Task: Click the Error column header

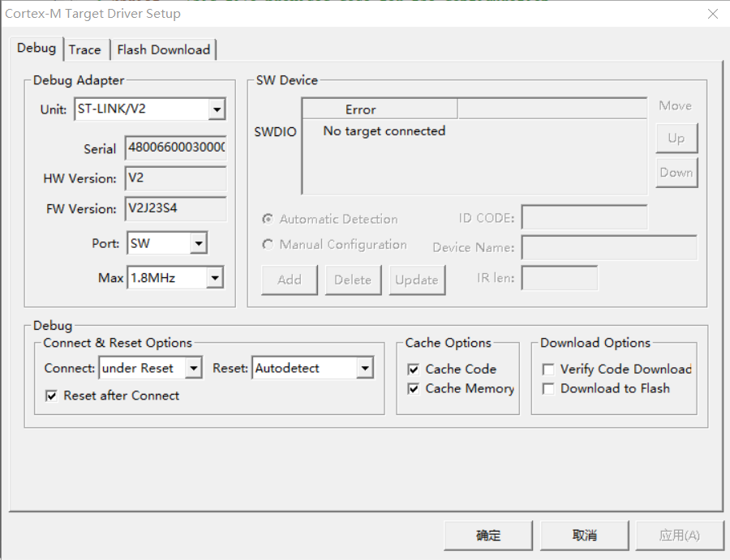Action: (x=380, y=109)
